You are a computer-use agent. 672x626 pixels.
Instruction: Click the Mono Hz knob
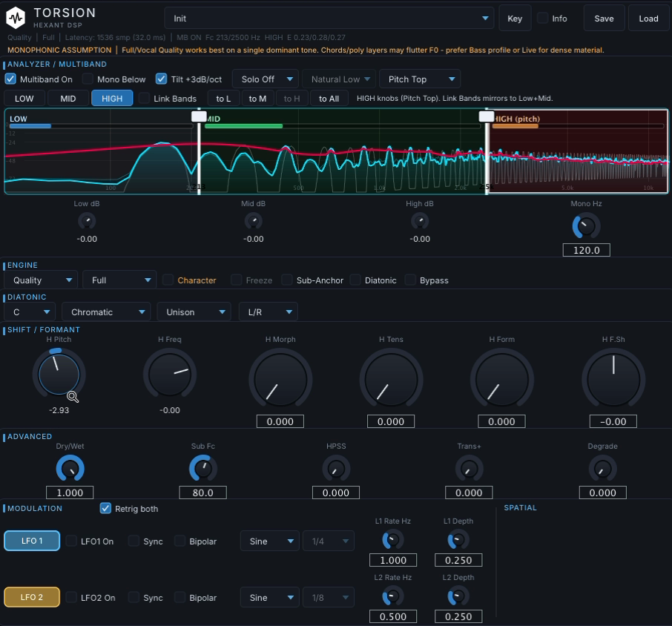click(x=586, y=226)
